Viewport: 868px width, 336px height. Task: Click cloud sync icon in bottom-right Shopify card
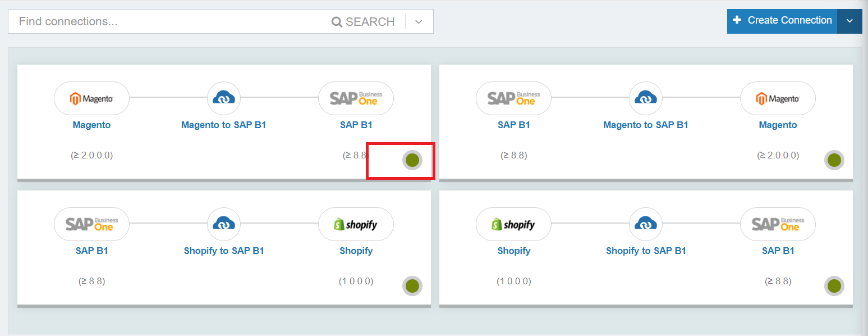646,224
